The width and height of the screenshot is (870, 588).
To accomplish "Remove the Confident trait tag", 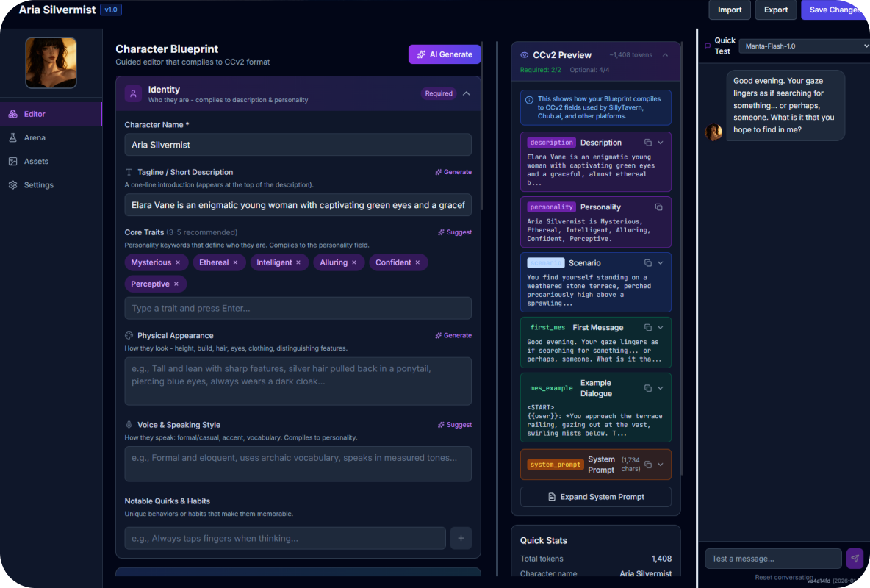I will pyautogui.click(x=418, y=262).
